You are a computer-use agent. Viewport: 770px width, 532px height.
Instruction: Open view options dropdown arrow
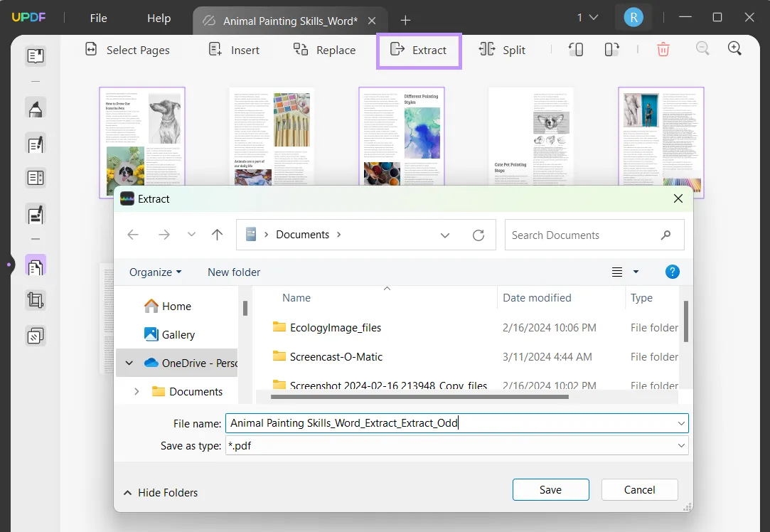(x=636, y=272)
